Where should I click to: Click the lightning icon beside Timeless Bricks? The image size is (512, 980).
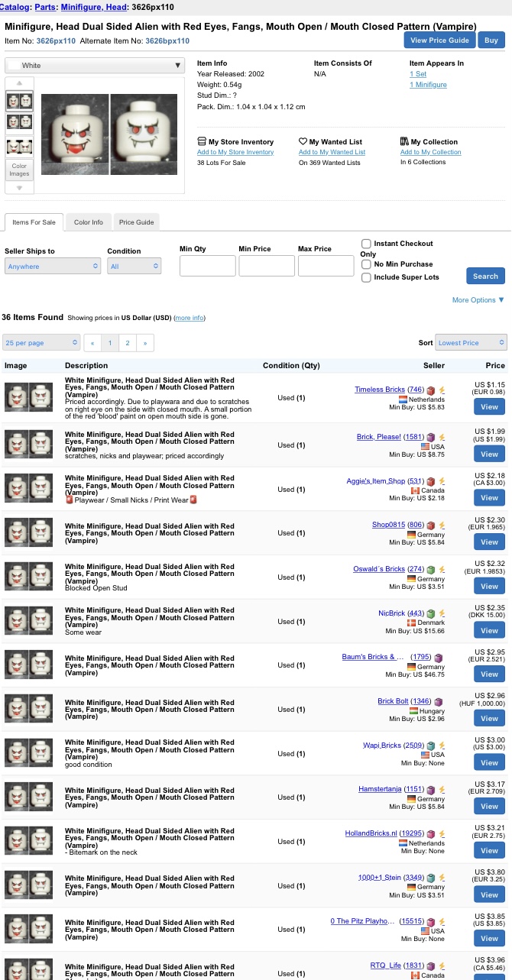pyautogui.click(x=442, y=390)
